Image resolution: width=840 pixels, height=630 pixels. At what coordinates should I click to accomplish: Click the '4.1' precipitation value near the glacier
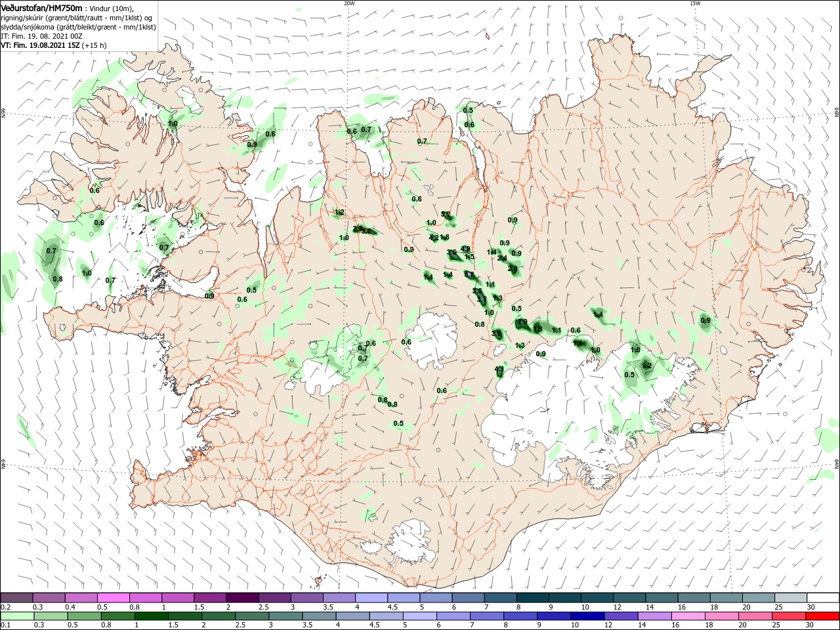pos(499,369)
